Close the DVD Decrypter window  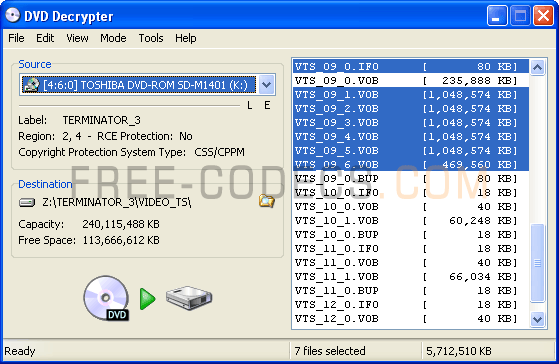(543, 16)
